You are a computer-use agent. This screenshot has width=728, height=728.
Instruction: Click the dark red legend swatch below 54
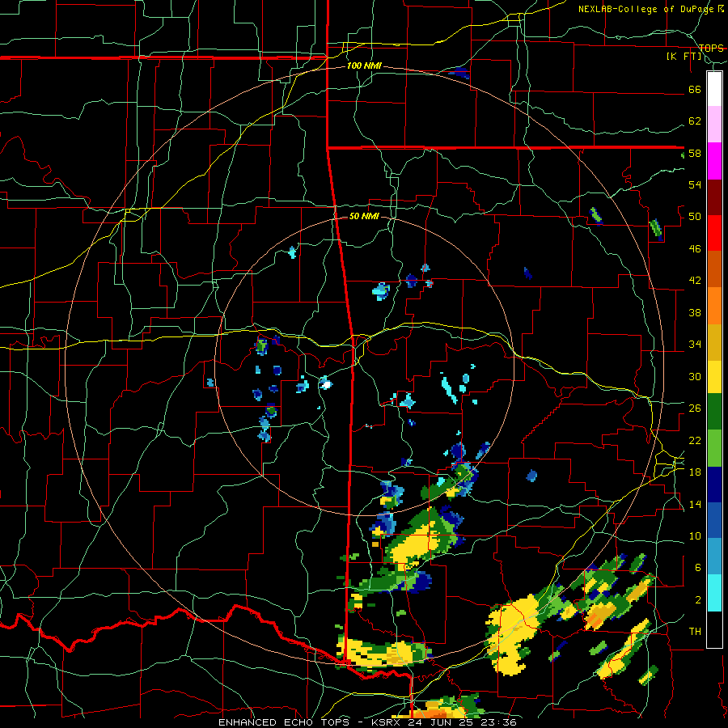tap(714, 197)
